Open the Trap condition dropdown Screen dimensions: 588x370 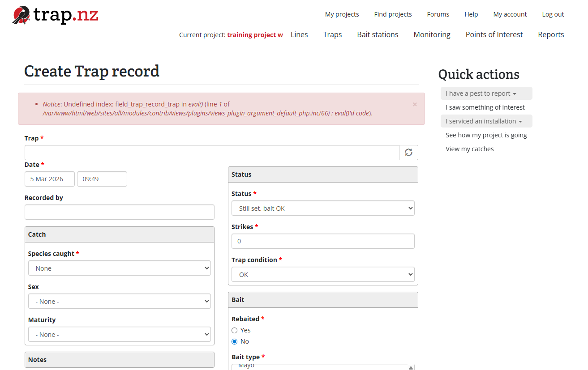coord(322,275)
